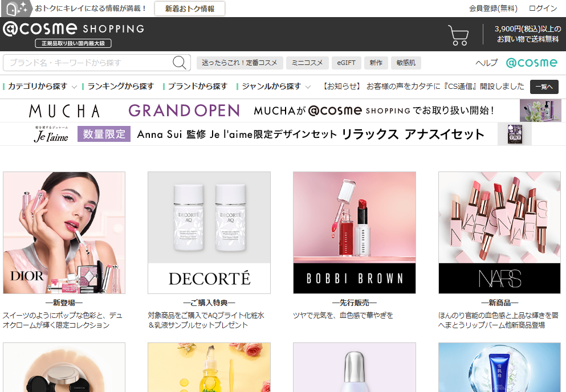Image resolution: width=566 pixels, height=392 pixels.
Task: Open the shopping cart icon
Action: pos(458,35)
